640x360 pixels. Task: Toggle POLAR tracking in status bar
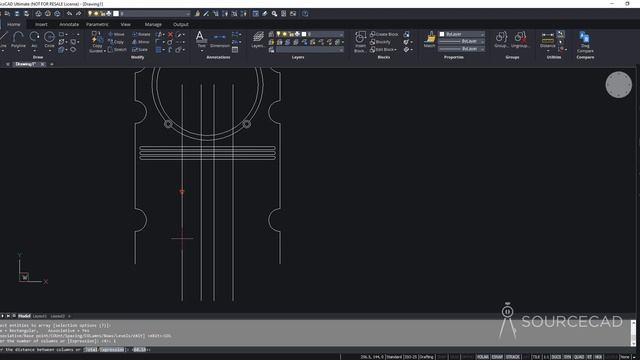(x=482, y=357)
